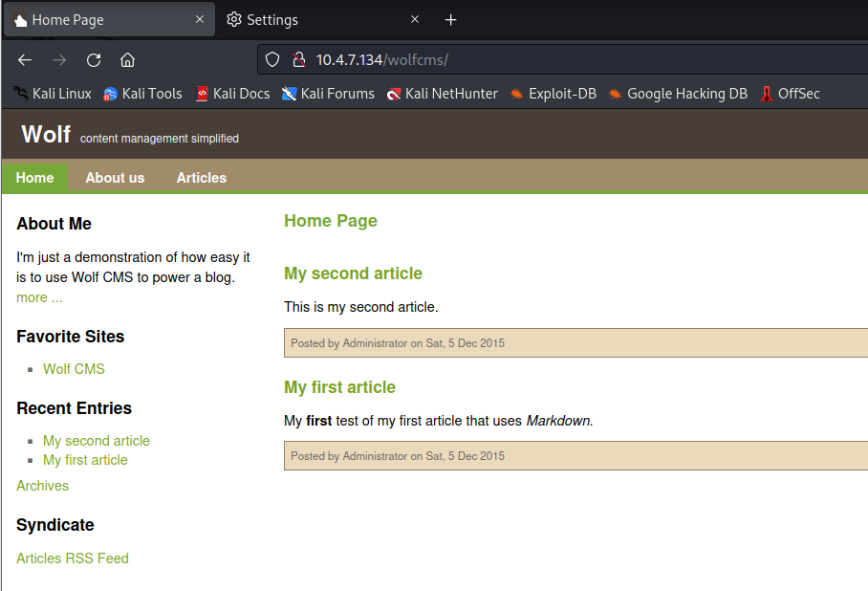Click the Wolf site title
This screenshot has width=868, height=591.
point(46,134)
